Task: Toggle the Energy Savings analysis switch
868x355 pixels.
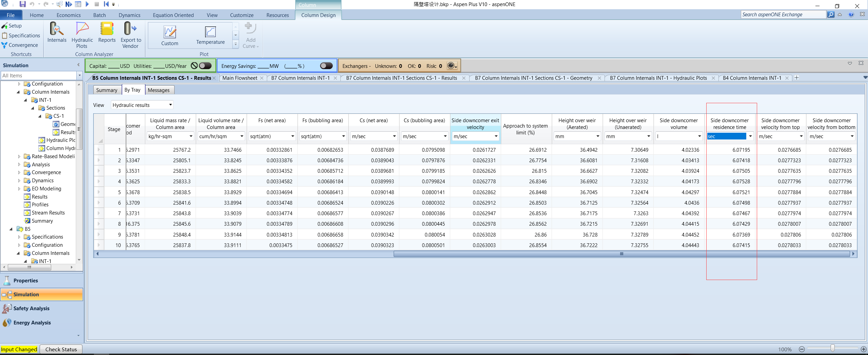Action: coord(326,66)
